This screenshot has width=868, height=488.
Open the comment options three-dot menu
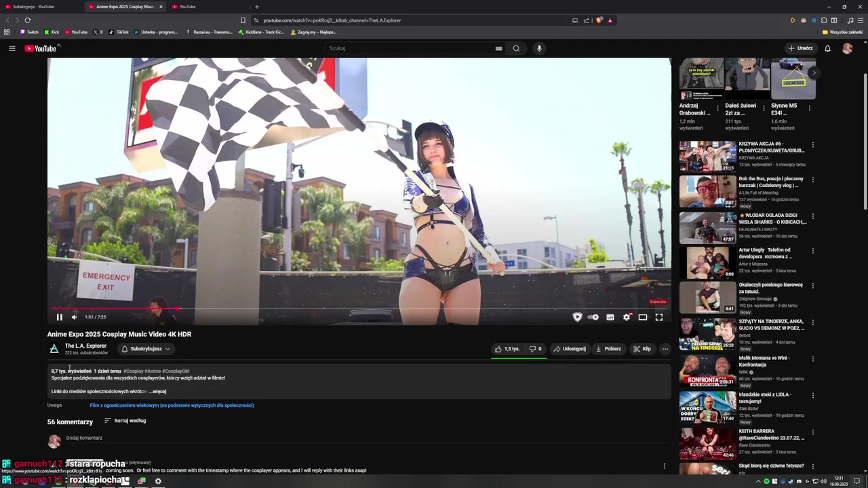point(665,466)
